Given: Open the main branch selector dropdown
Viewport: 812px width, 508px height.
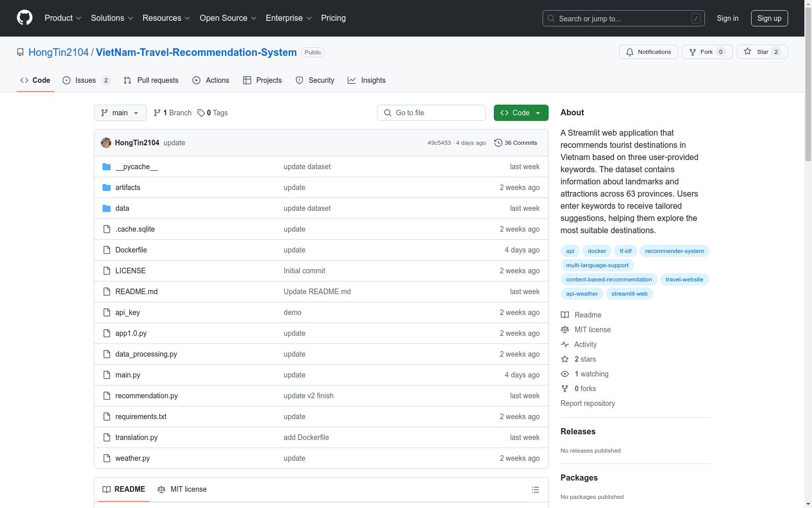Looking at the screenshot, I should point(120,113).
